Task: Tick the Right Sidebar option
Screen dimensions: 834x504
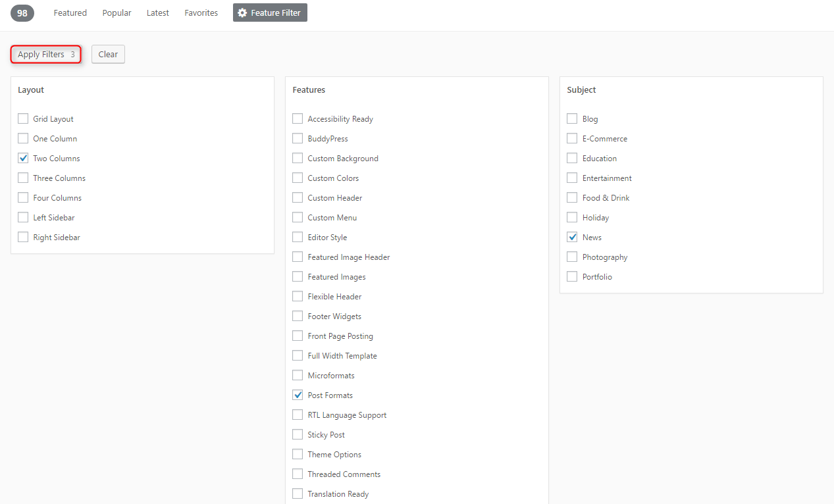Action: [x=23, y=237]
